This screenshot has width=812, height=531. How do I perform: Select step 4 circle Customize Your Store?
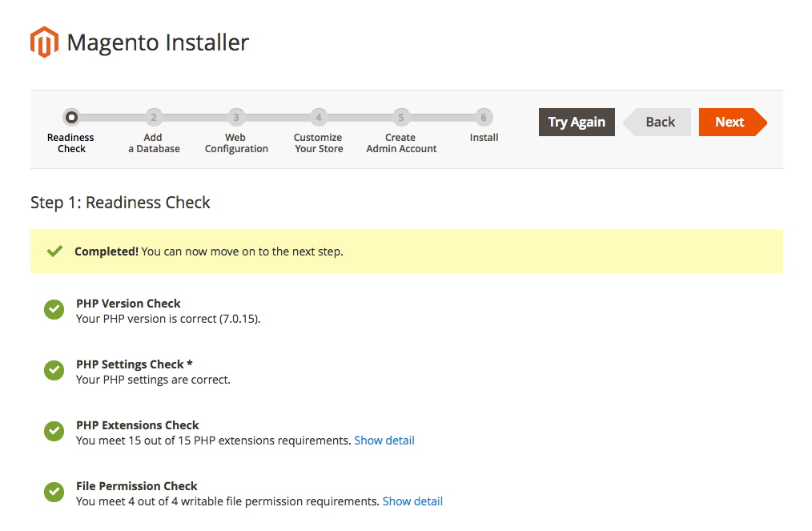319,118
